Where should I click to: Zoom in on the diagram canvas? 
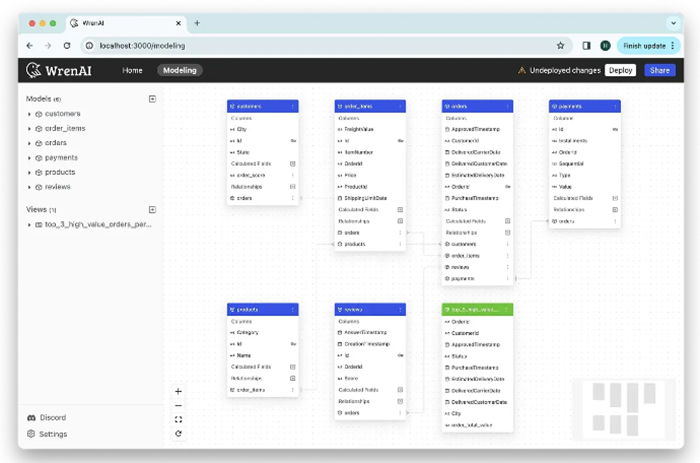[x=178, y=391]
